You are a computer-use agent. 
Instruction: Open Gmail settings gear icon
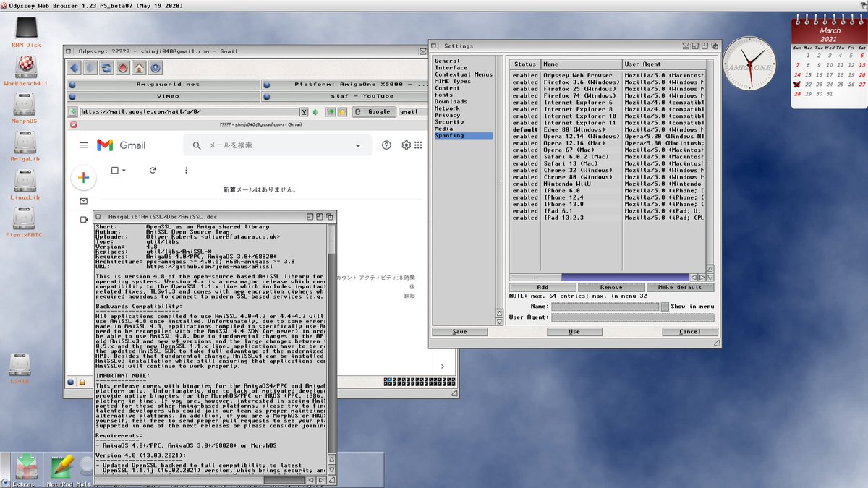pyautogui.click(x=407, y=145)
